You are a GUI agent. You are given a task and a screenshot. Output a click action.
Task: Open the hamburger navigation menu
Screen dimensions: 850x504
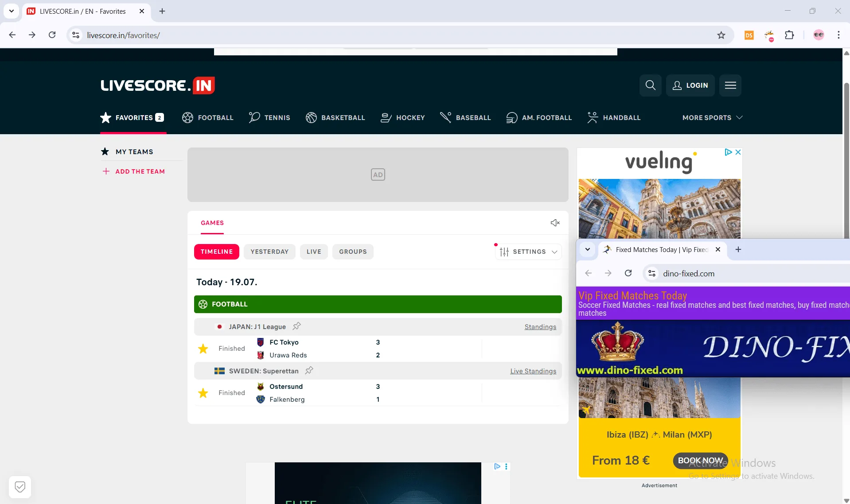(730, 85)
